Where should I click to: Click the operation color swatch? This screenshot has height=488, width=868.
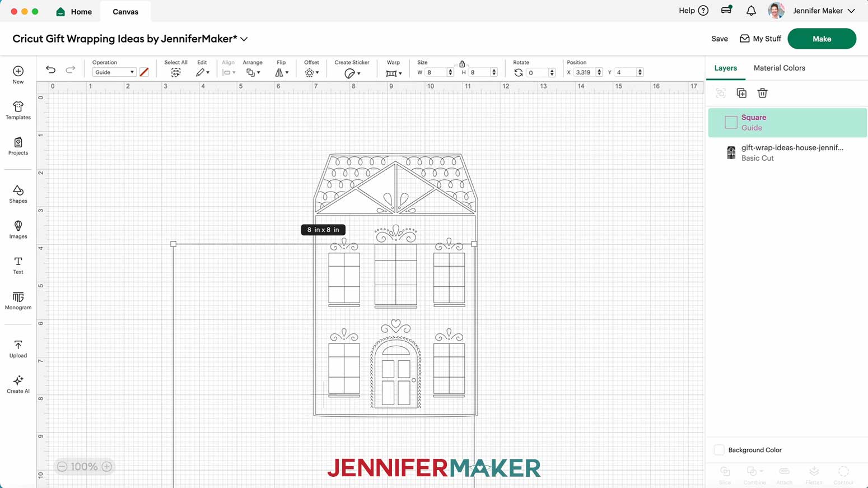(x=144, y=72)
